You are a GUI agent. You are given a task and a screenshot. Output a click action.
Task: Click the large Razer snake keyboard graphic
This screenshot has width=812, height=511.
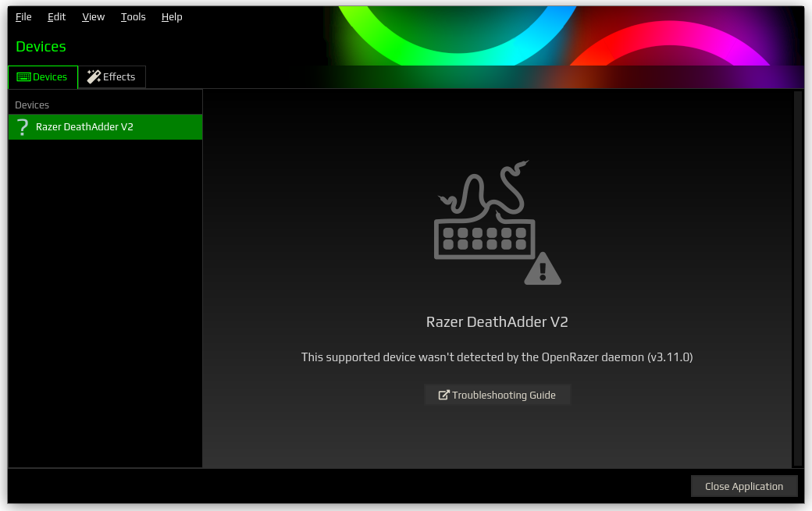(x=484, y=215)
